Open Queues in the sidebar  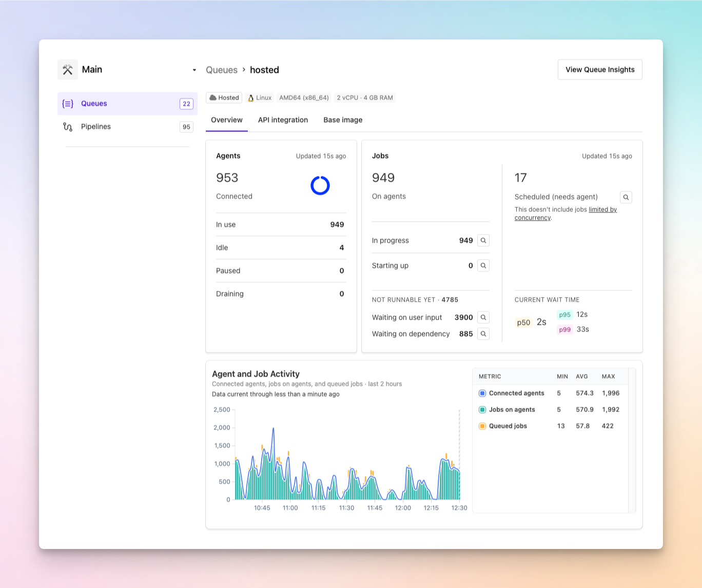click(127, 104)
